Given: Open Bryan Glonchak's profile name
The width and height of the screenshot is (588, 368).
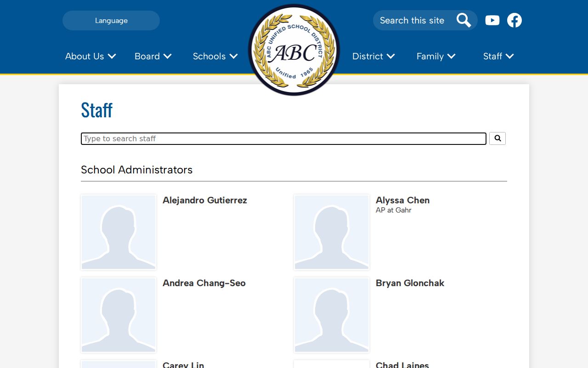Looking at the screenshot, I should click(x=410, y=283).
